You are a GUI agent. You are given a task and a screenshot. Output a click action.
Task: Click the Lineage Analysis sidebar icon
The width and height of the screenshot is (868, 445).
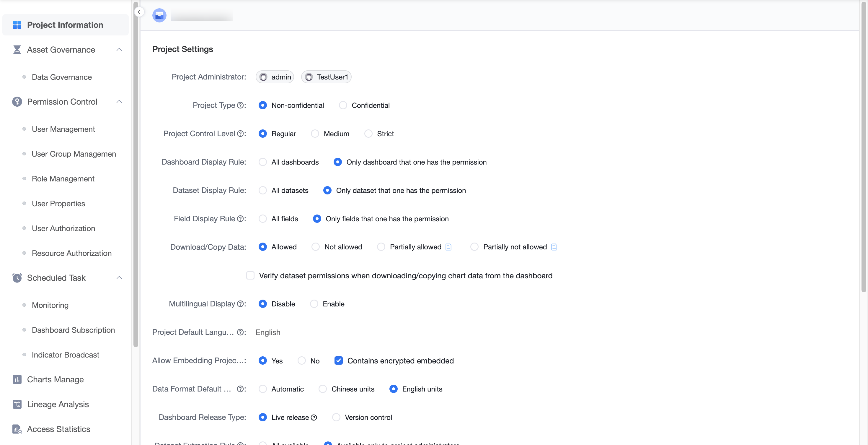[17, 404]
